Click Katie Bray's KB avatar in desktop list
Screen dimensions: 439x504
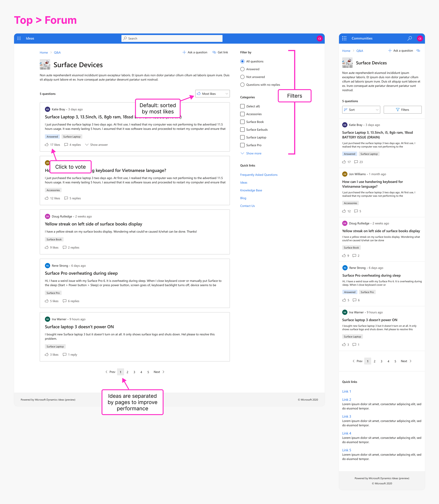click(x=48, y=109)
